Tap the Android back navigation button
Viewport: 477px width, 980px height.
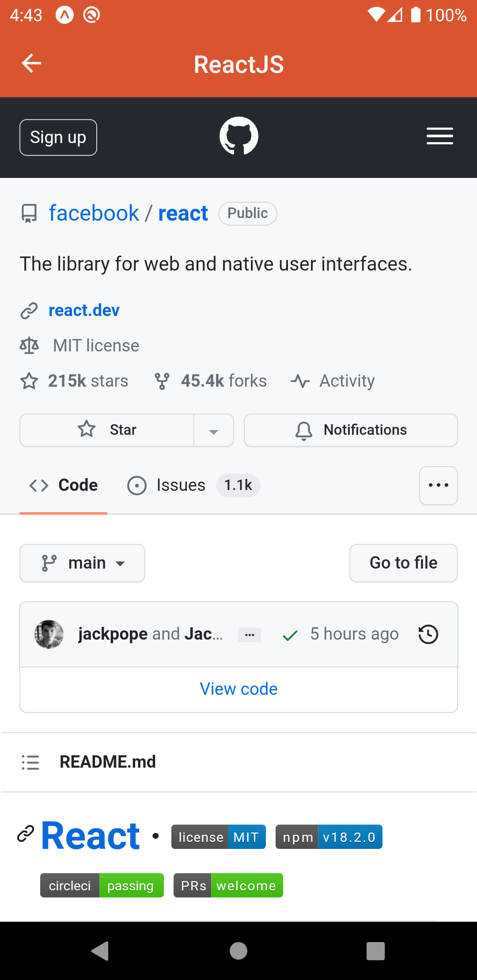click(x=100, y=951)
